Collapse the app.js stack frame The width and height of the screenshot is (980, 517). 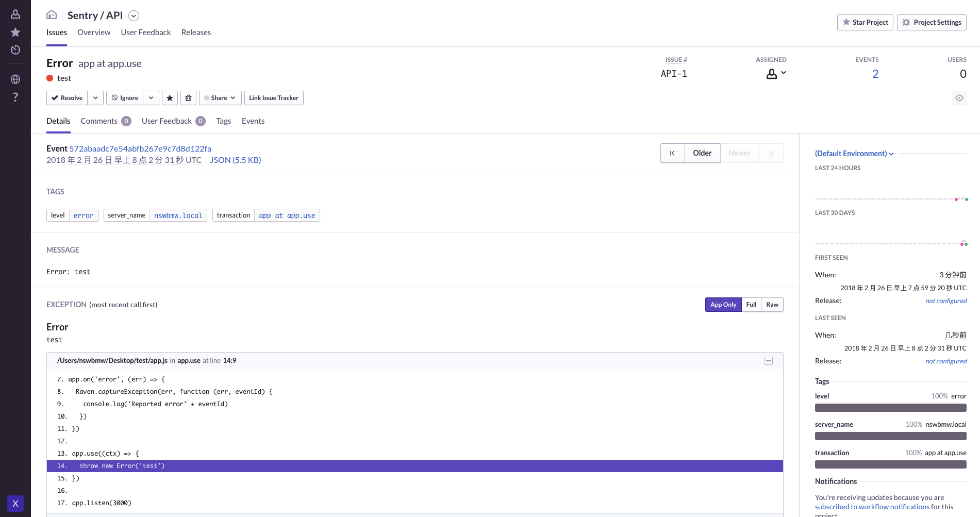click(768, 361)
